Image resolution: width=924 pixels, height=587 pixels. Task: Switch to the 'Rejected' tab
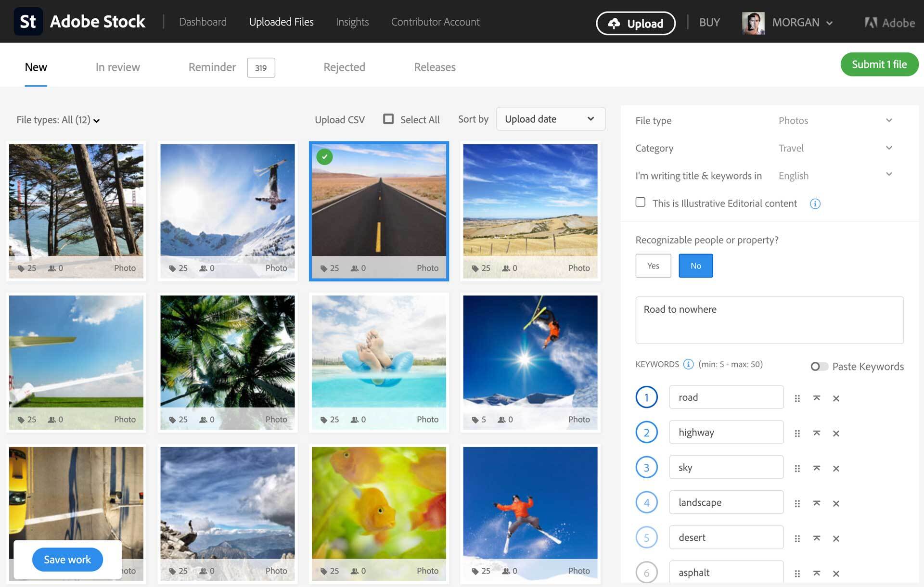pos(344,67)
